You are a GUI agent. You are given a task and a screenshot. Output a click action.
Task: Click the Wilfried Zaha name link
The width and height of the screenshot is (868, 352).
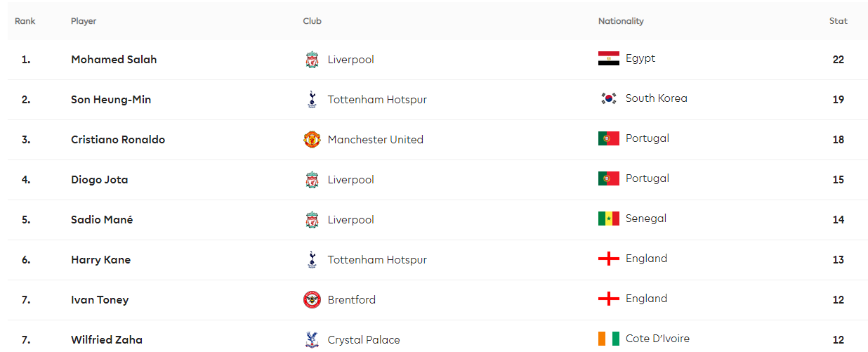pyautogui.click(x=107, y=340)
